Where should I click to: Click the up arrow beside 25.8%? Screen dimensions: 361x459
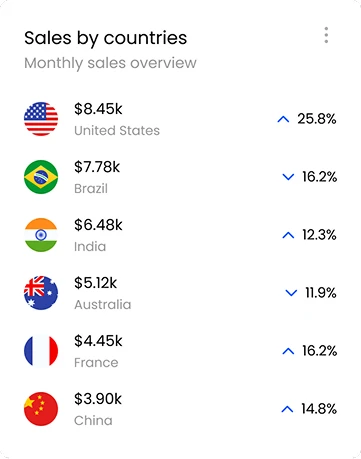click(x=283, y=119)
